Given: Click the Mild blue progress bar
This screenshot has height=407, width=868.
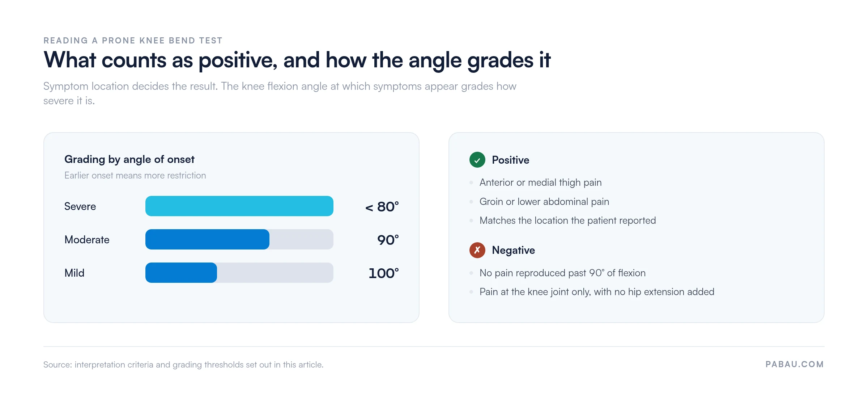Looking at the screenshot, I should click(239, 273).
